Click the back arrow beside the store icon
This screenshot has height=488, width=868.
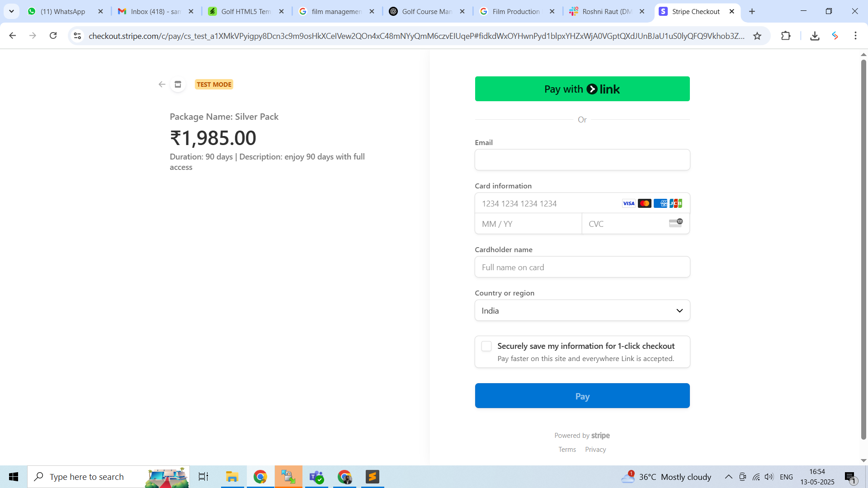(x=162, y=84)
